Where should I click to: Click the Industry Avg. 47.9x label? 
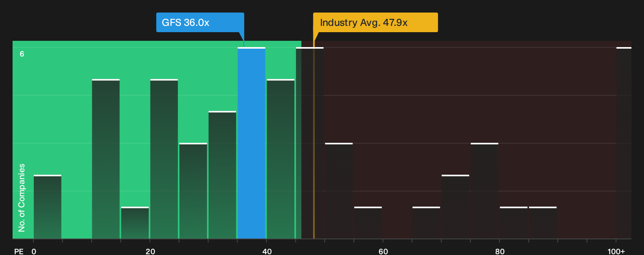point(375,22)
